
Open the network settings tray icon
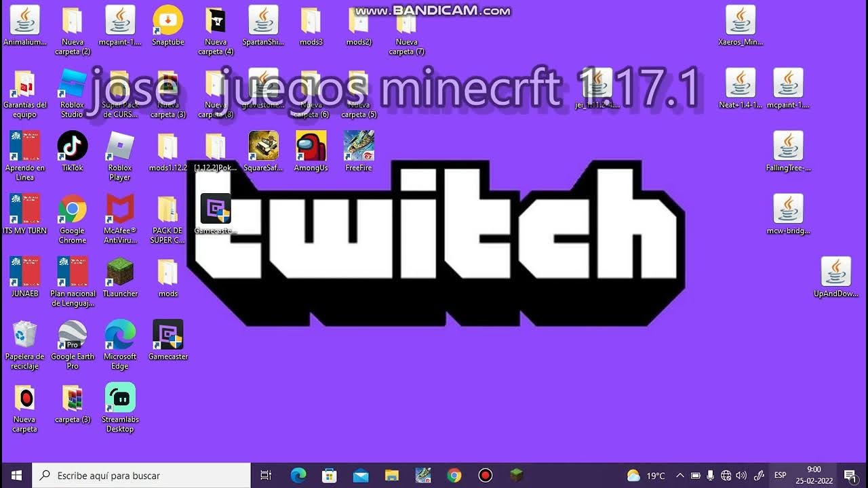(726, 476)
